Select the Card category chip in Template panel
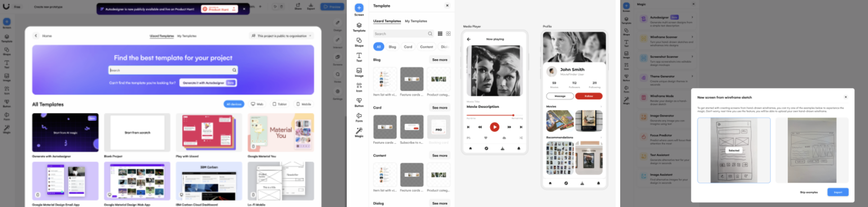Image resolution: width=868 pixels, height=207 pixels. pos(408,47)
